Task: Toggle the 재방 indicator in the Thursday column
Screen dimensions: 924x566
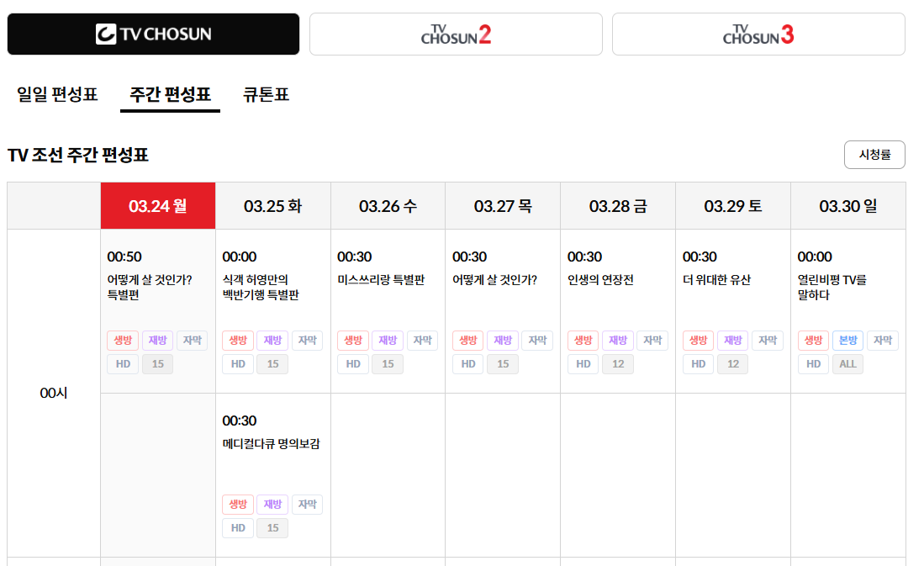Action: point(502,341)
